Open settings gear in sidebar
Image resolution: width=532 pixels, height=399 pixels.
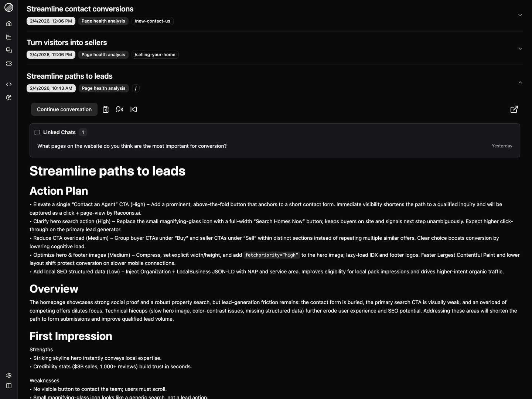(x=9, y=375)
